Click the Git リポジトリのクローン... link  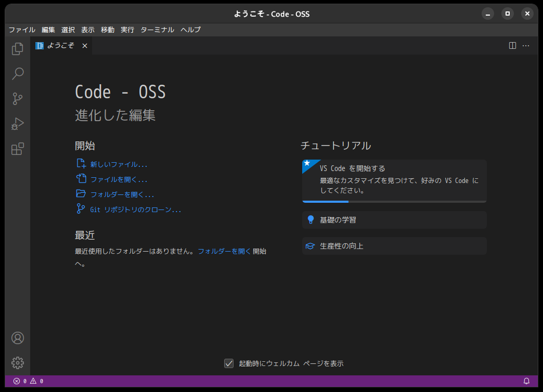[x=135, y=210]
